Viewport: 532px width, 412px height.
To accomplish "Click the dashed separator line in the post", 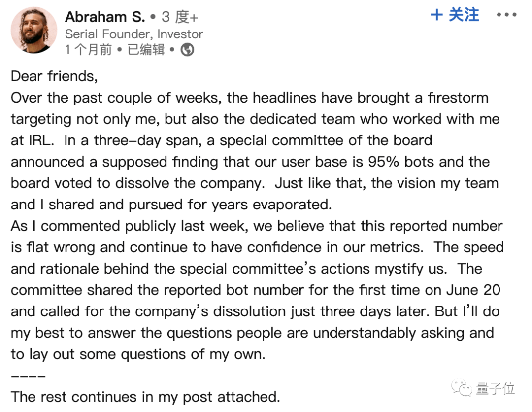I will click(x=28, y=376).
